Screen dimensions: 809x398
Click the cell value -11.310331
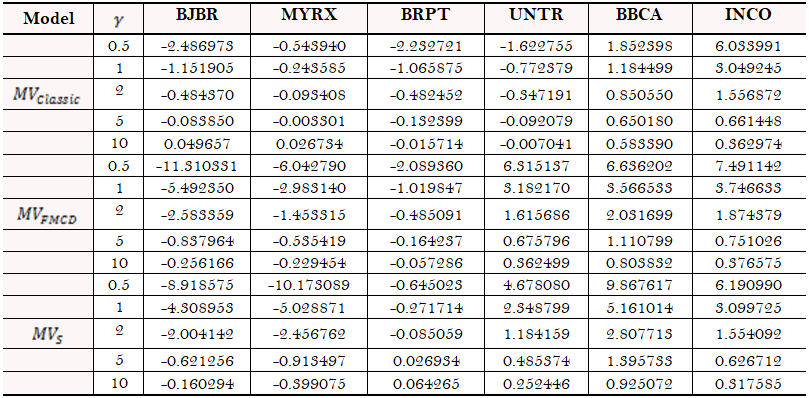pos(197,167)
